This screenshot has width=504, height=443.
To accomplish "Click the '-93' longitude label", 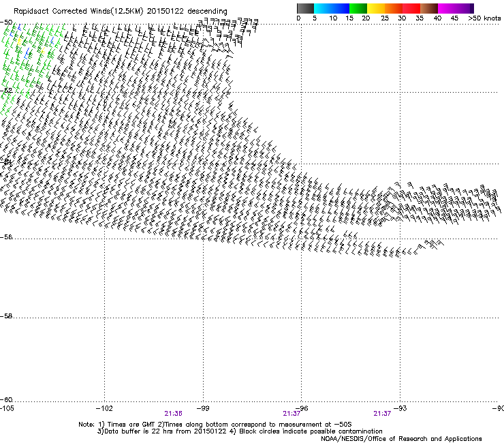I will pos(400,408).
